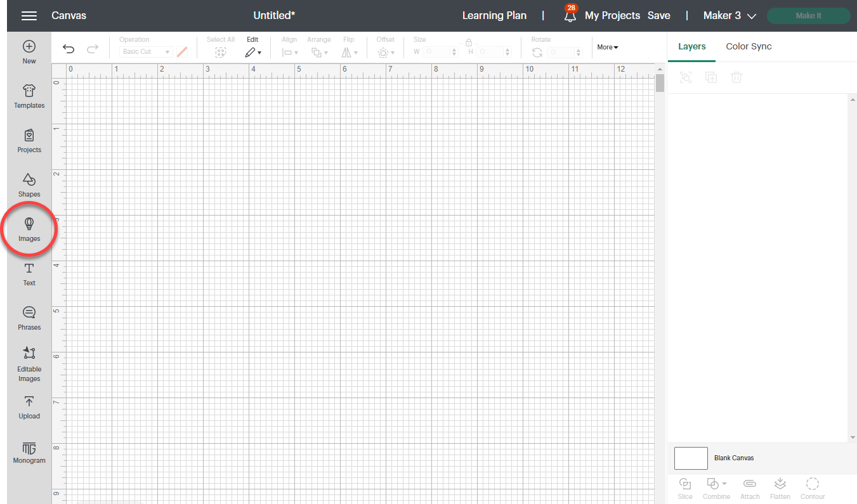Switch to the Color Sync tab
The width and height of the screenshot is (857, 504).
click(749, 46)
